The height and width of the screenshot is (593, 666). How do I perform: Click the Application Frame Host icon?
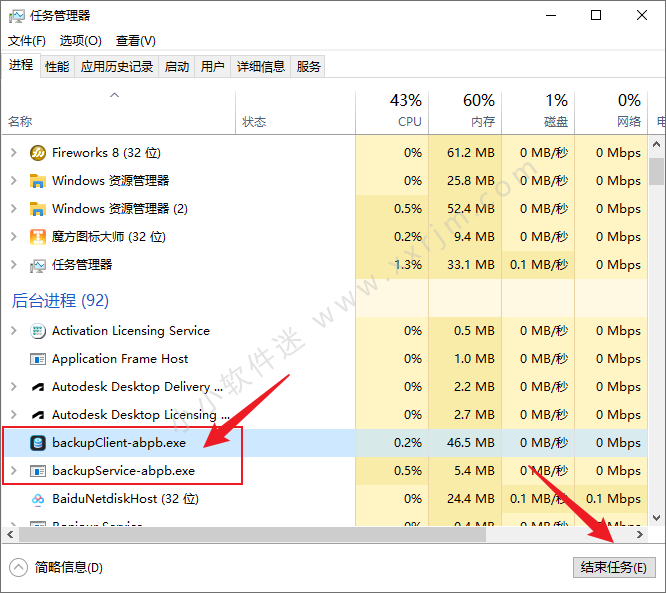[x=38, y=359]
